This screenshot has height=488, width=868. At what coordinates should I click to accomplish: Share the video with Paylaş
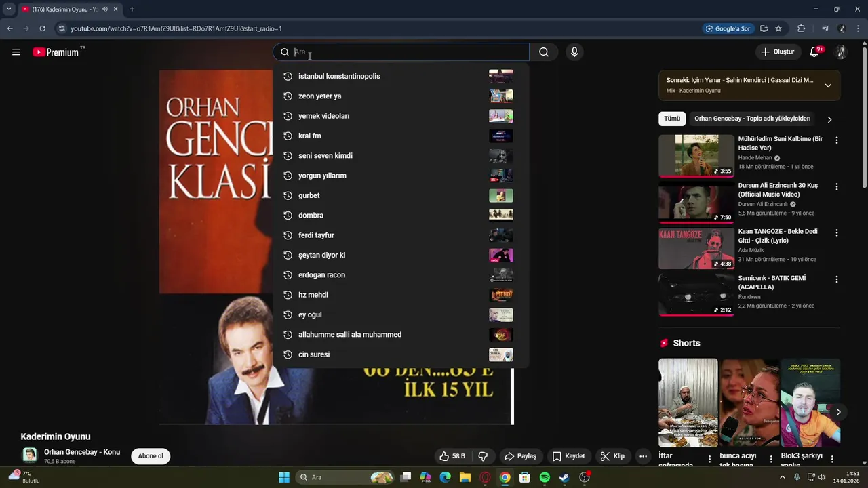(521, 456)
